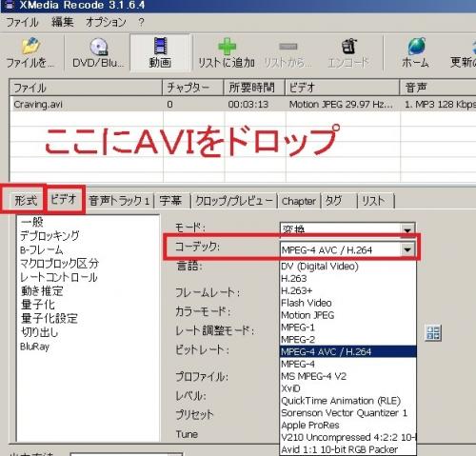Choose Sorenson Vector Quantizer 1 codec

click(347, 413)
